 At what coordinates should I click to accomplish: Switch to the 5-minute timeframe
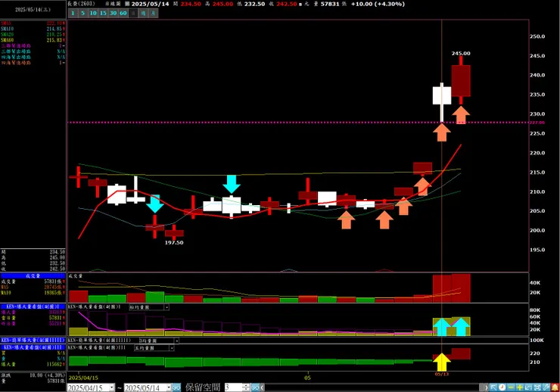[82, 13]
